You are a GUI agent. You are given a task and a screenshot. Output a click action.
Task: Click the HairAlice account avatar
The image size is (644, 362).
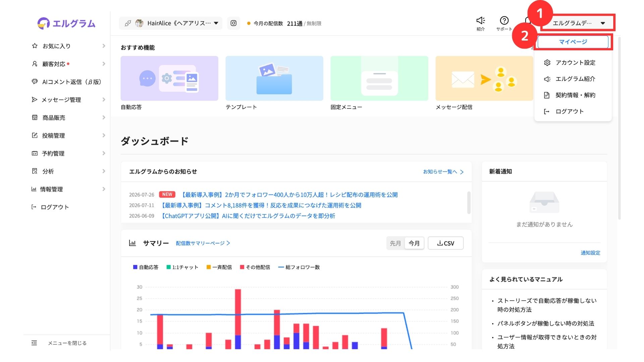139,23
